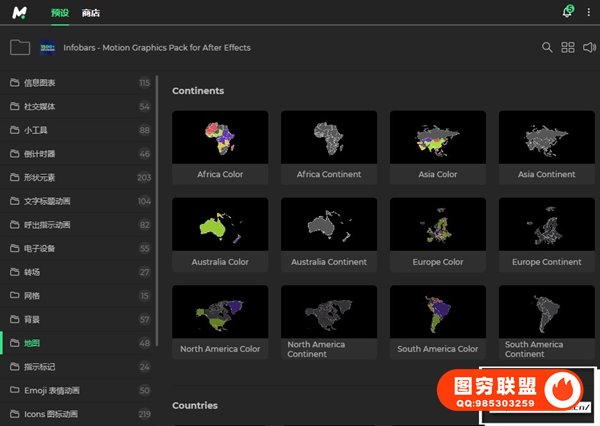Expand the 文字标题动画 category

click(46, 201)
